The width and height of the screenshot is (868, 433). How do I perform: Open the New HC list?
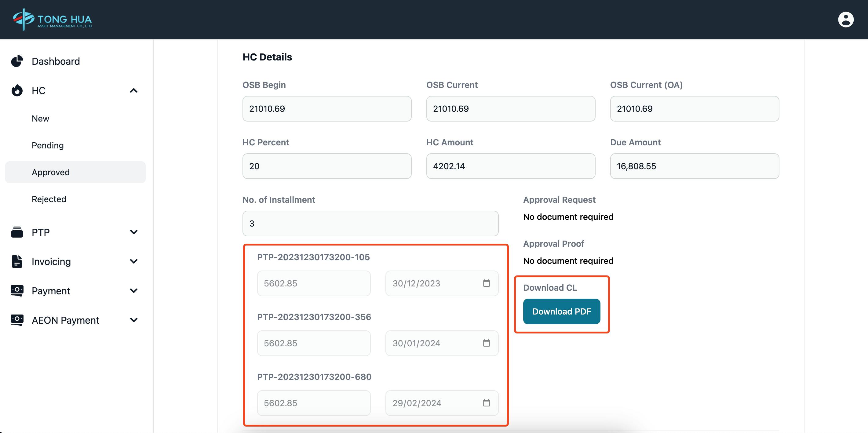40,118
